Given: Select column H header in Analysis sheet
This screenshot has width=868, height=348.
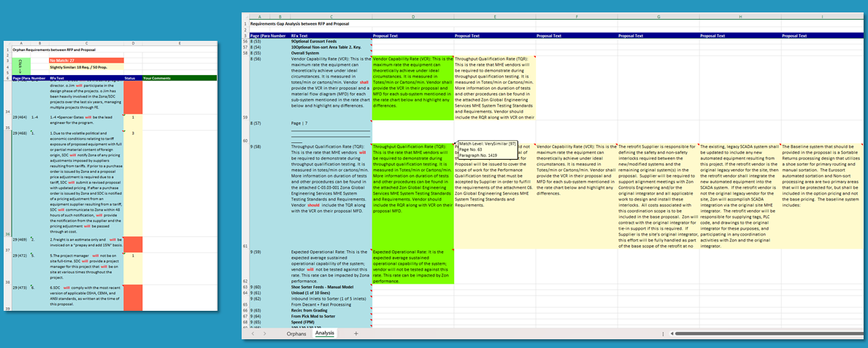Looking at the screenshot, I should pyautogui.click(x=740, y=17).
